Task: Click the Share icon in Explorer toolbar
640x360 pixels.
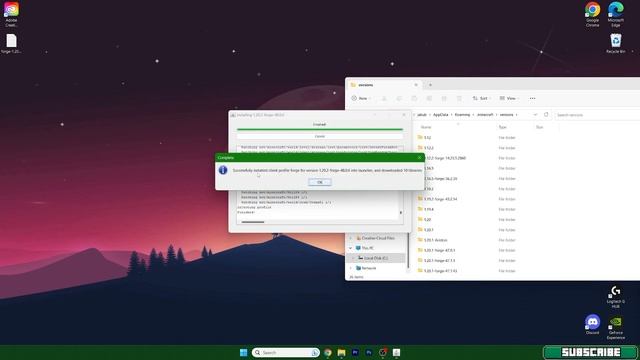Action: tap(444, 98)
